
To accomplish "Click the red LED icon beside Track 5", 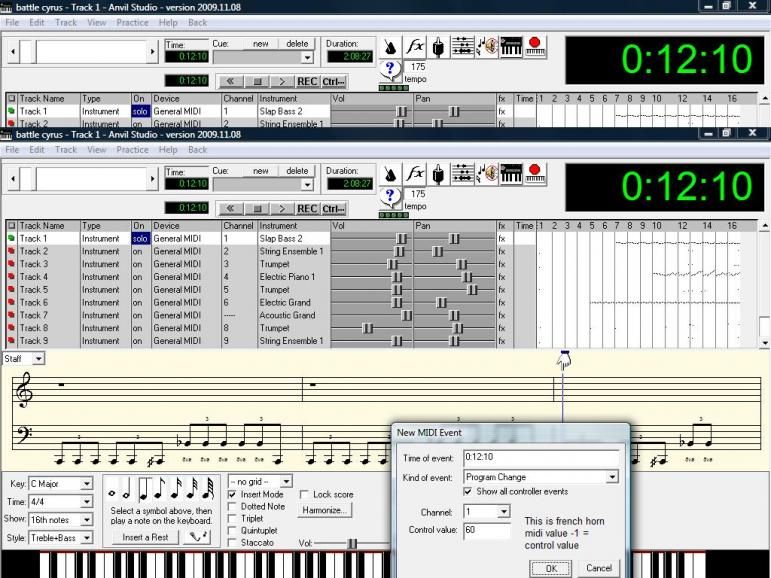I will [x=11, y=289].
